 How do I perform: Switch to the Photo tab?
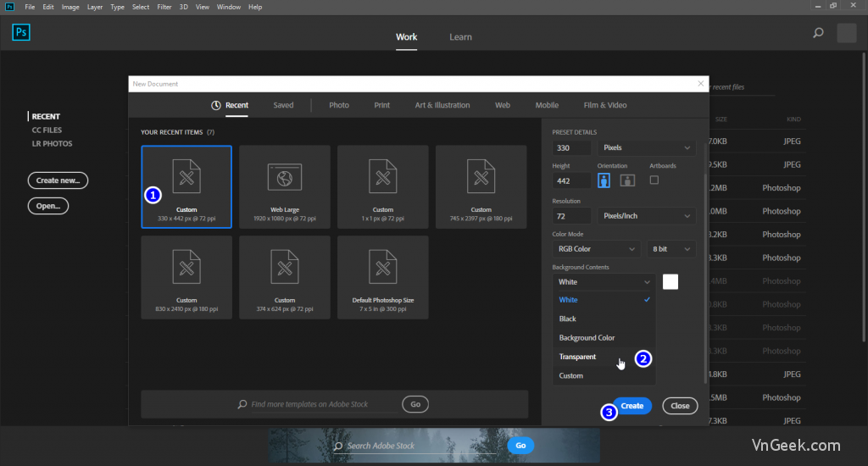pos(339,105)
